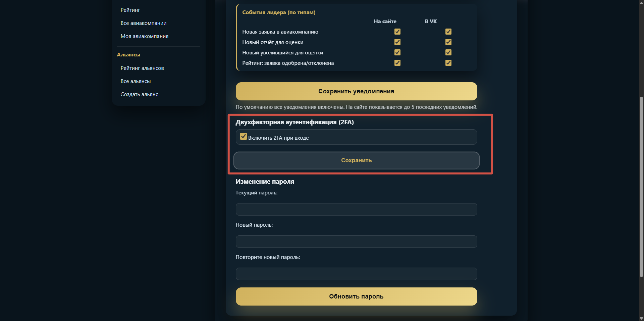Open the 'Рейтинг' page

(x=130, y=10)
